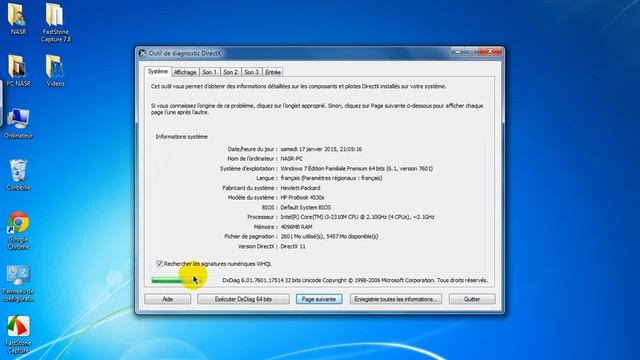The width and height of the screenshot is (640, 360).
Task: Click the Quitter button
Action: (x=472, y=299)
